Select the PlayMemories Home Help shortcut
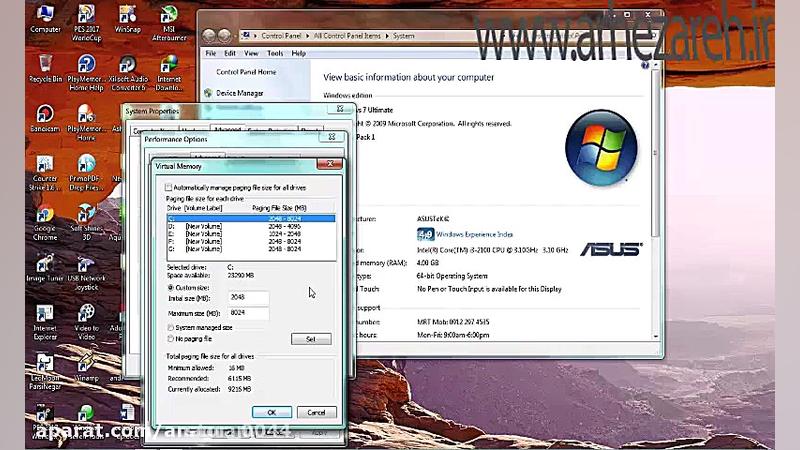Screen dimensions: 800x450 (86, 73)
